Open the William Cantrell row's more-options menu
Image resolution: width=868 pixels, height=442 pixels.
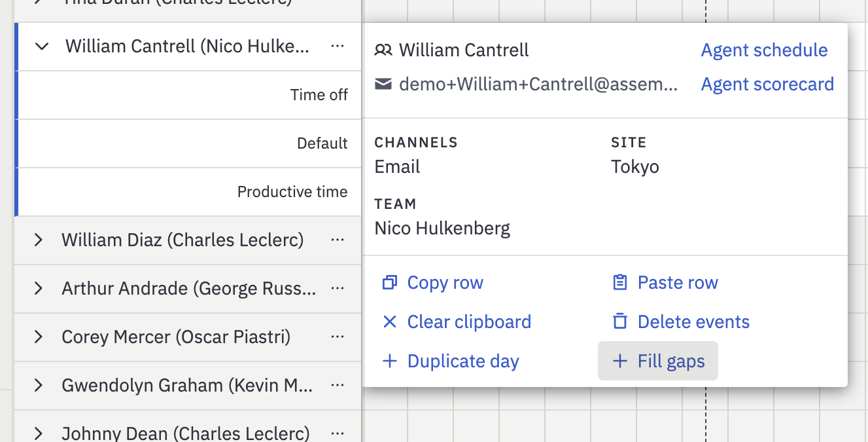(338, 46)
